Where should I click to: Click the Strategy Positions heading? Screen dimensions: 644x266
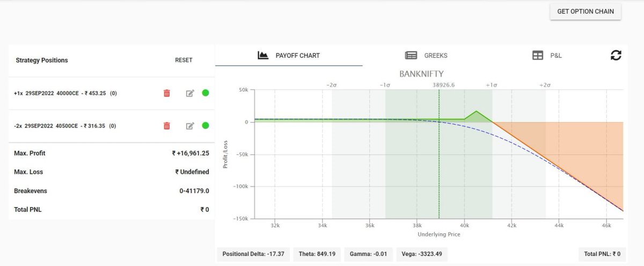point(42,60)
